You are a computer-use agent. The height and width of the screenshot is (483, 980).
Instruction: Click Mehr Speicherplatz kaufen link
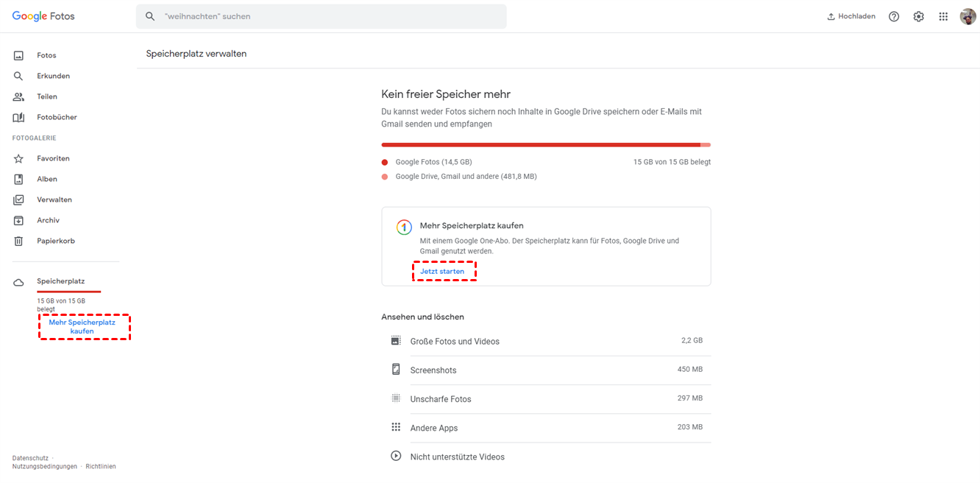pos(82,327)
